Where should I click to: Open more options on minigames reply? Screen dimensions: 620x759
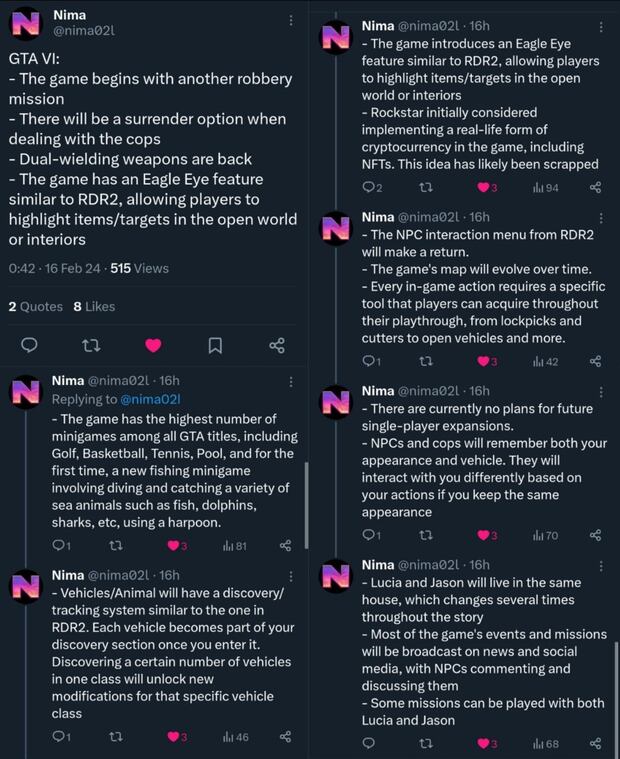click(290, 381)
